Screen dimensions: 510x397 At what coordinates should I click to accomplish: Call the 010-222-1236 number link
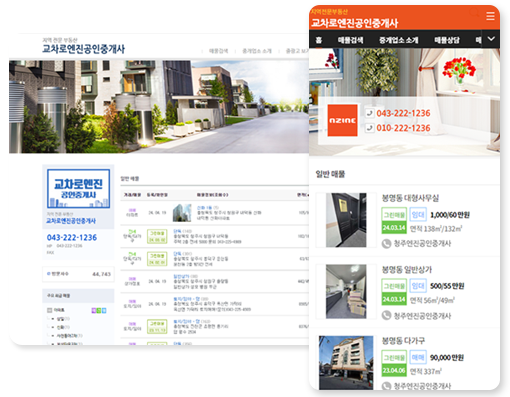403,128
